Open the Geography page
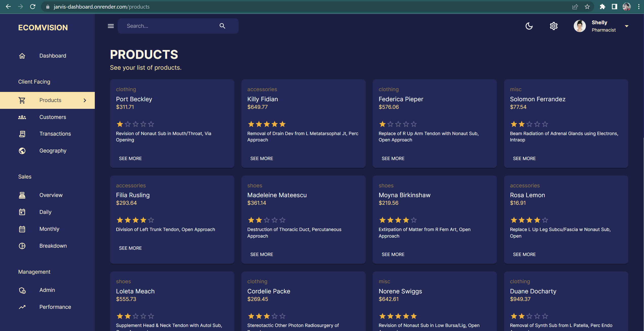Image resolution: width=644 pixels, height=331 pixels. [48, 151]
